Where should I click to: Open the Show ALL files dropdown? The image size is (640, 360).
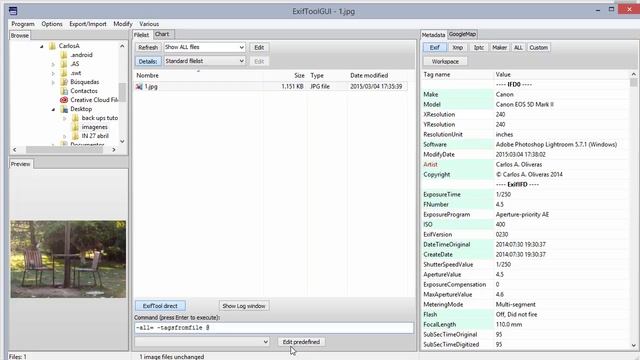pos(204,47)
